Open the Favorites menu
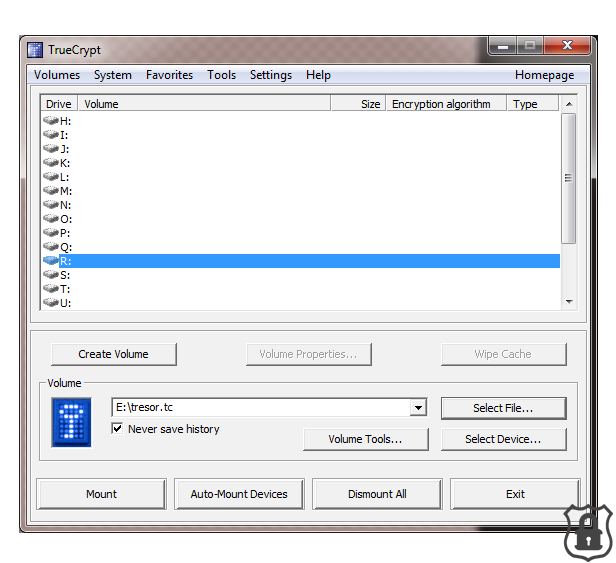The width and height of the screenshot is (616, 563). 169,75
